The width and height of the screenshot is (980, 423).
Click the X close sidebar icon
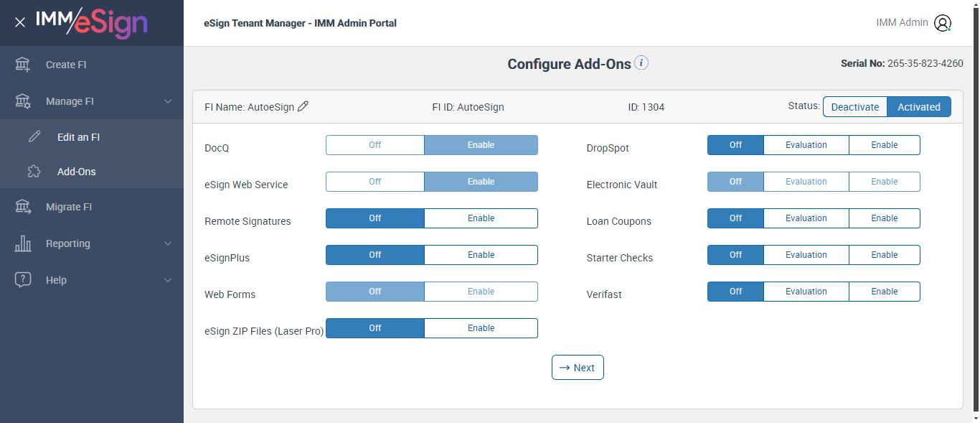pos(20,22)
